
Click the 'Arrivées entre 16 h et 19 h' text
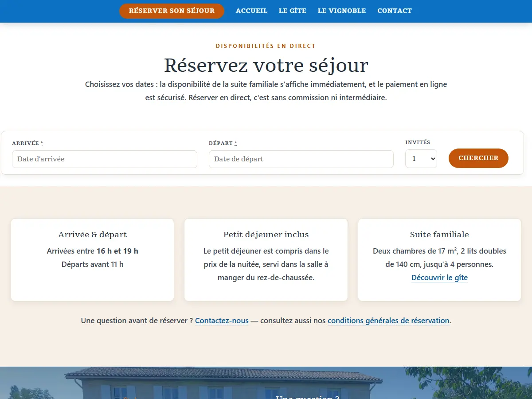point(93,251)
